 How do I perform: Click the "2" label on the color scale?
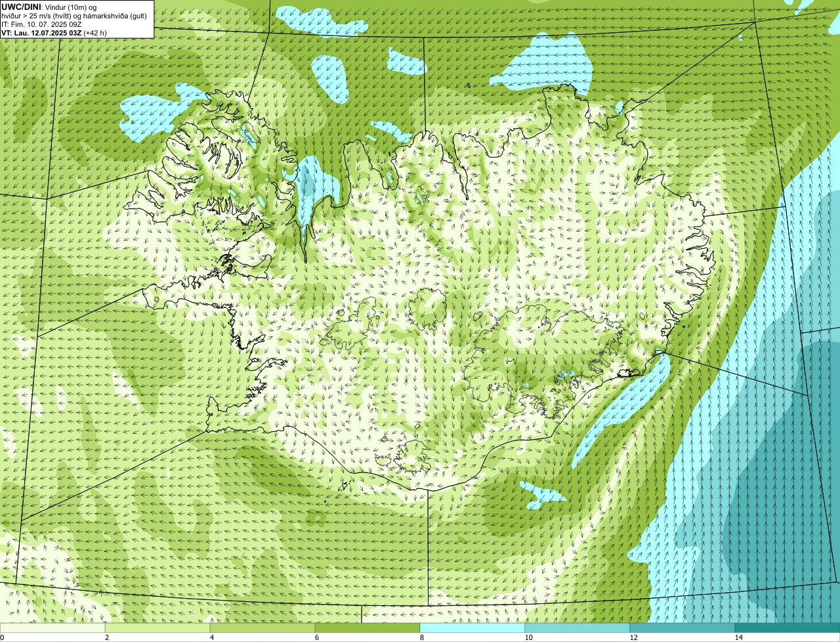pyautogui.click(x=106, y=637)
